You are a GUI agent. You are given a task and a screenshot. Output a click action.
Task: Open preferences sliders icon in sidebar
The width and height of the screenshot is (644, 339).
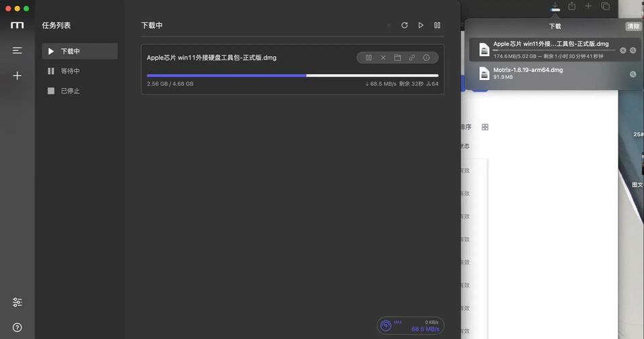17,302
